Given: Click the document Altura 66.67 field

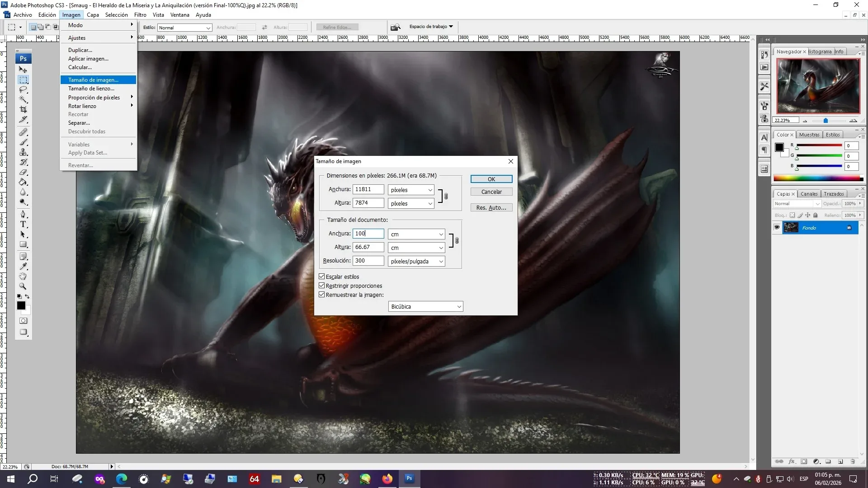Looking at the screenshot, I should point(368,247).
